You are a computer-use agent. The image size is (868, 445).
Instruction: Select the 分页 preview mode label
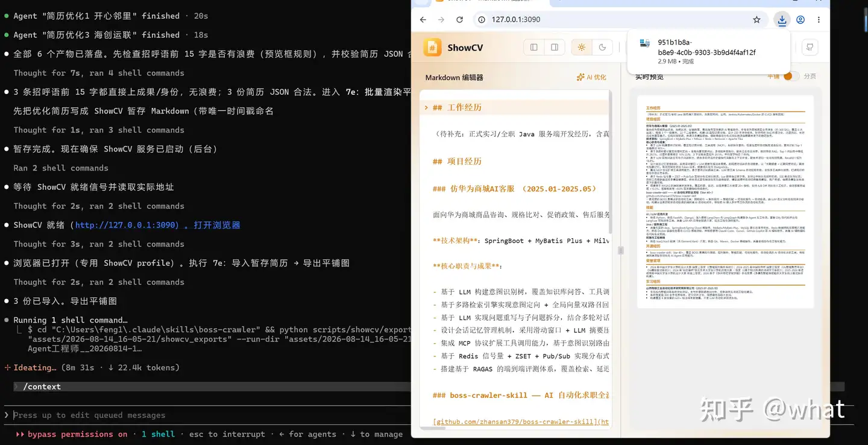810,77
